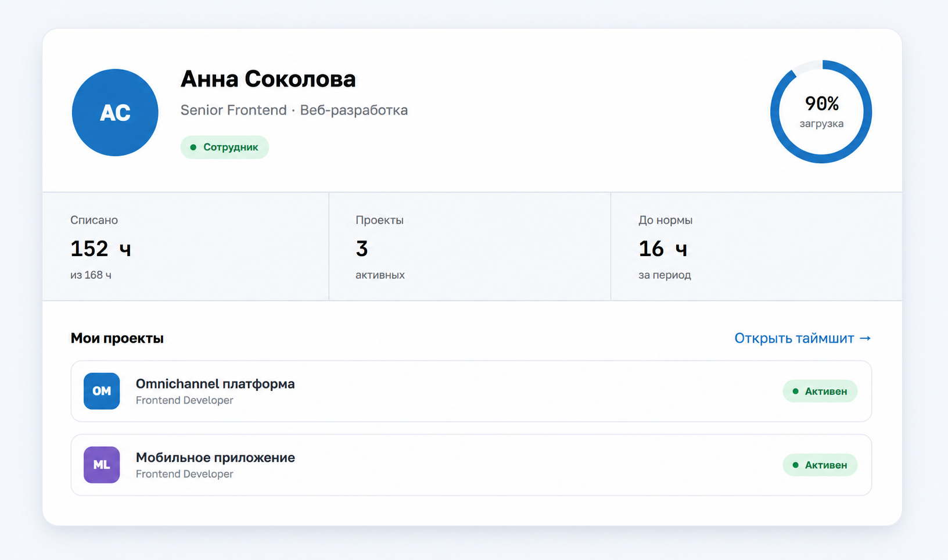The image size is (948, 560).
Task: Click the До нормы label
Action: [666, 220]
